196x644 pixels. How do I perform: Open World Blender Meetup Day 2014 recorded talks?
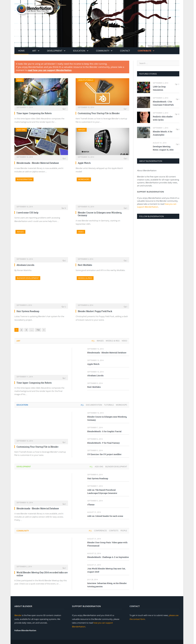tap(42, 574)
